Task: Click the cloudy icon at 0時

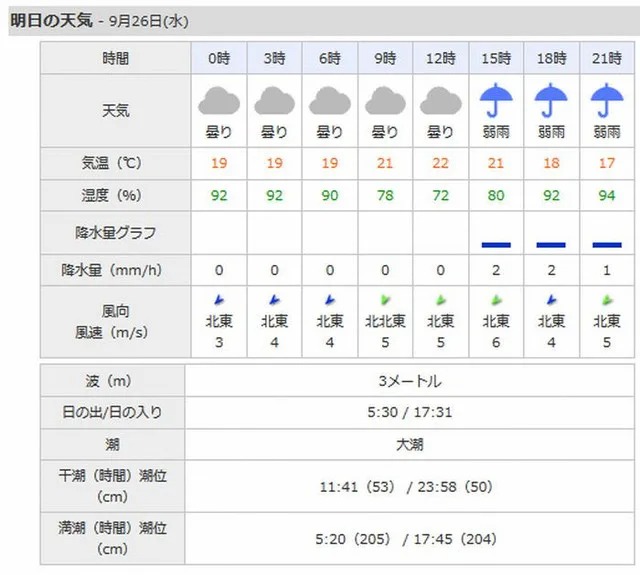Action: [x=219, y=100]
